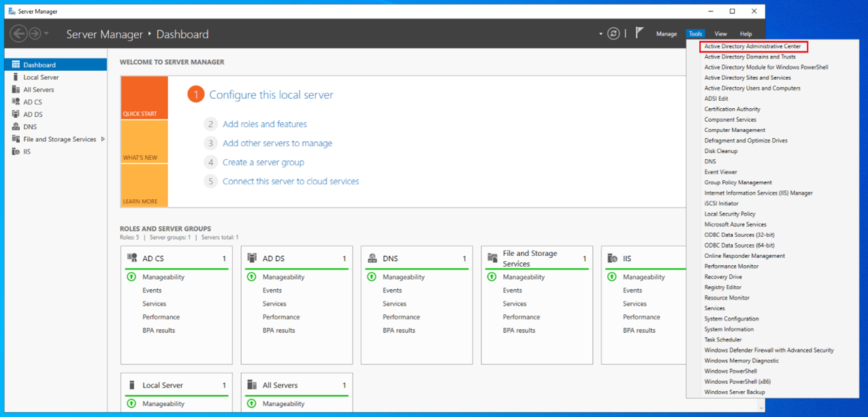Open the back-button history dropdown arrow
This screenshot has height=417, width=868.
click(x=46, y=33)
